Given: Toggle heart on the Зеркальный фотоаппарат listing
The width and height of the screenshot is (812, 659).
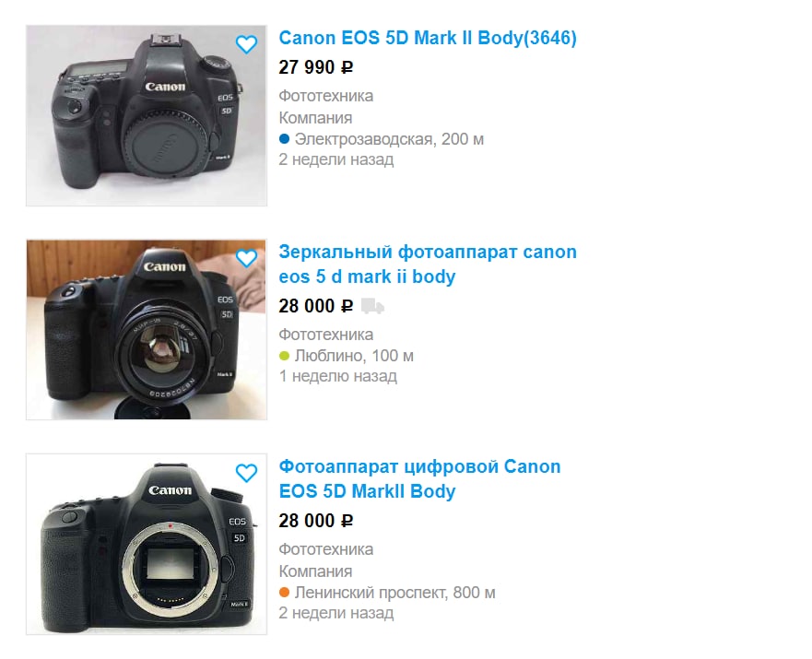Looking at the screenshot, I should coord(246,258).
